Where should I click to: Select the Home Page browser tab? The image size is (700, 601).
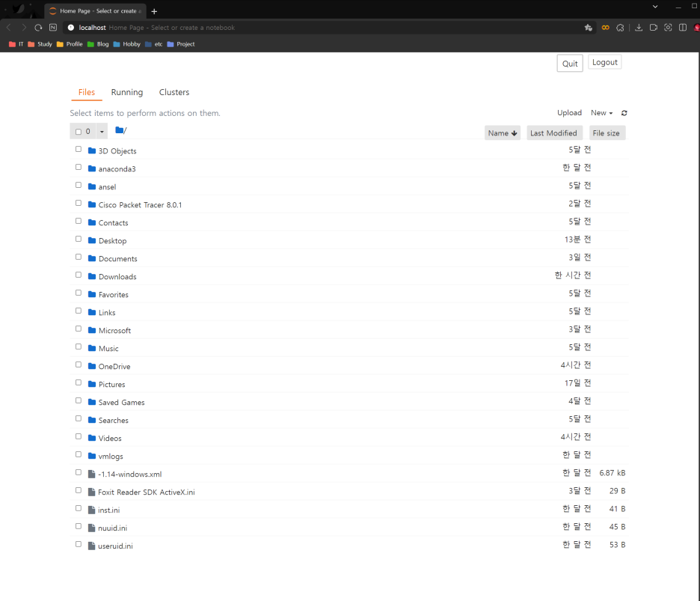pyautogui.click(x=95, y=11)
